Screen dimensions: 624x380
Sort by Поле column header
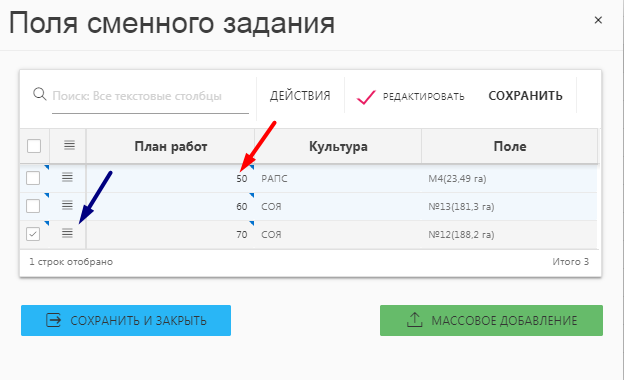[x=510, y=146]
